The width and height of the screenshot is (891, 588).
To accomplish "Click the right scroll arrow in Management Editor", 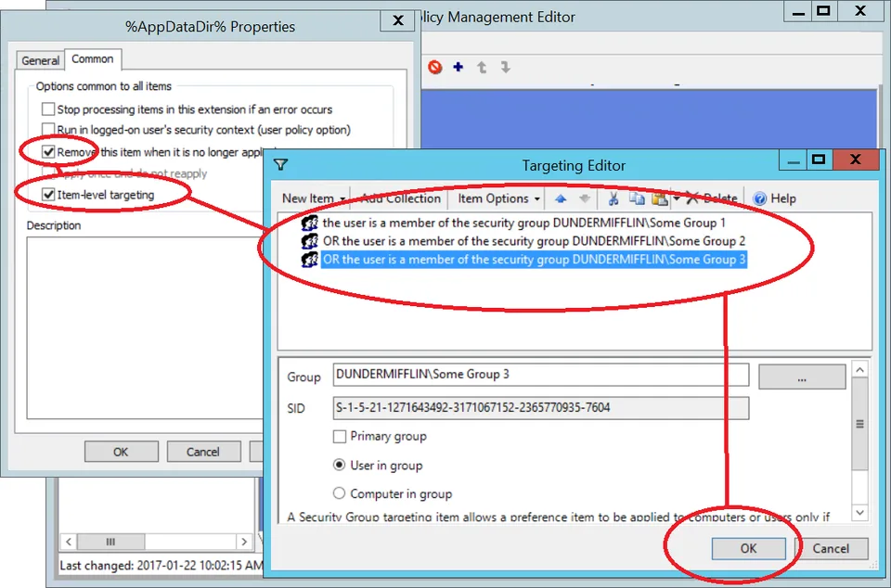I will (244, 542).
